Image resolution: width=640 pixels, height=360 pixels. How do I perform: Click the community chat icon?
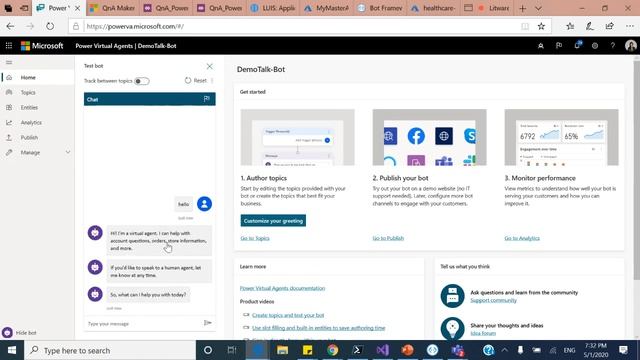[x=452, y=296]
